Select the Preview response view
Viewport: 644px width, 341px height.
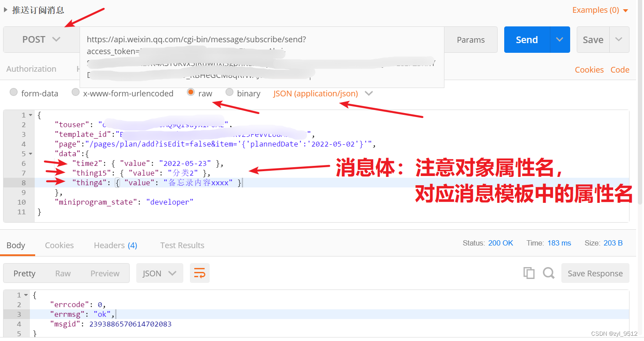(x=105, y=274)
